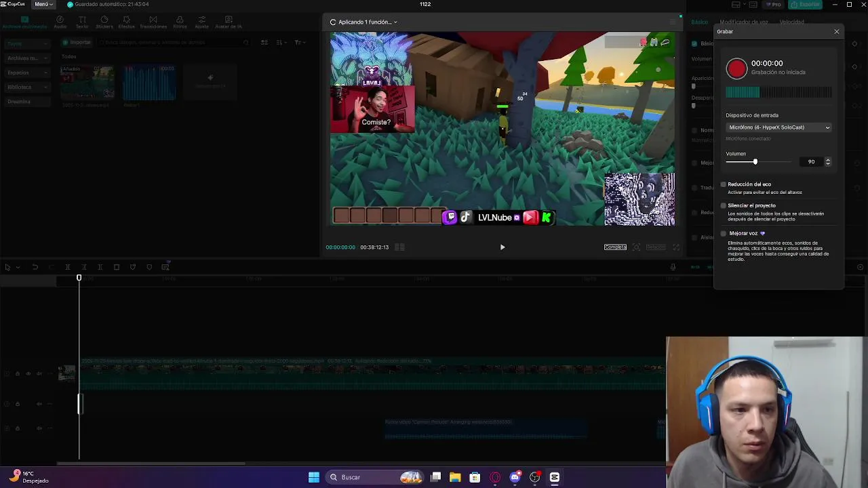Click the undo arrow in timeline toolbar

coord(35,267)
